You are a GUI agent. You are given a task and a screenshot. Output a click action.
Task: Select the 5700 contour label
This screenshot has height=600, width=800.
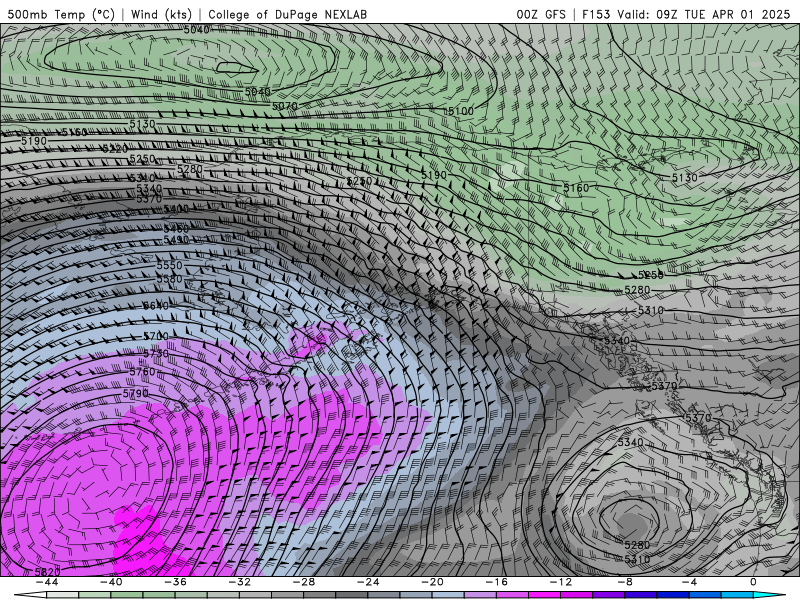156,336
